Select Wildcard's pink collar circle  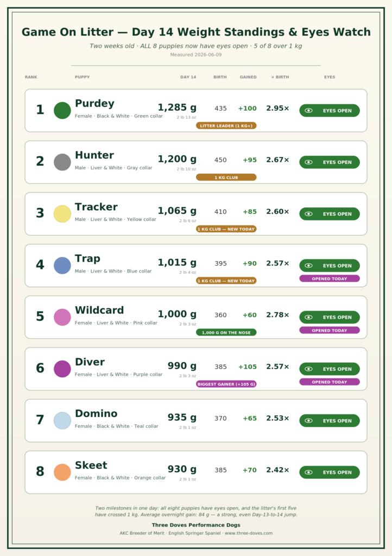(x=62, y=317)
